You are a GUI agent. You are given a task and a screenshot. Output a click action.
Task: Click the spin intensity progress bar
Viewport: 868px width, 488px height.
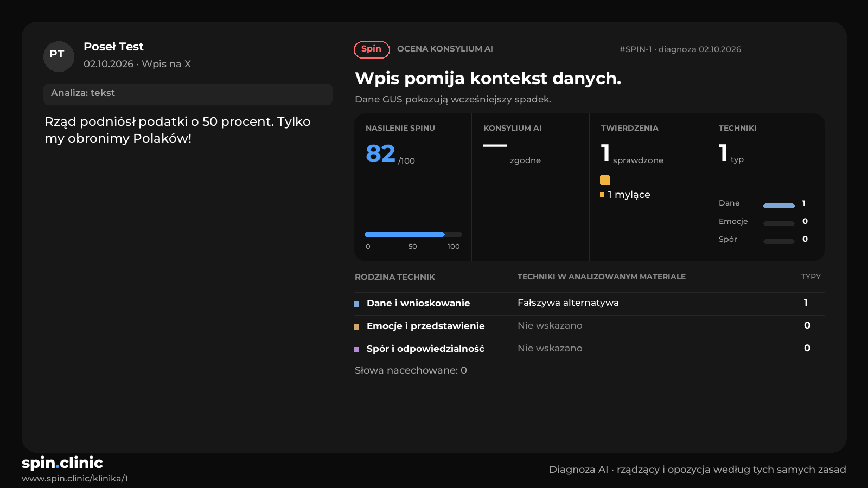point(413,234)
